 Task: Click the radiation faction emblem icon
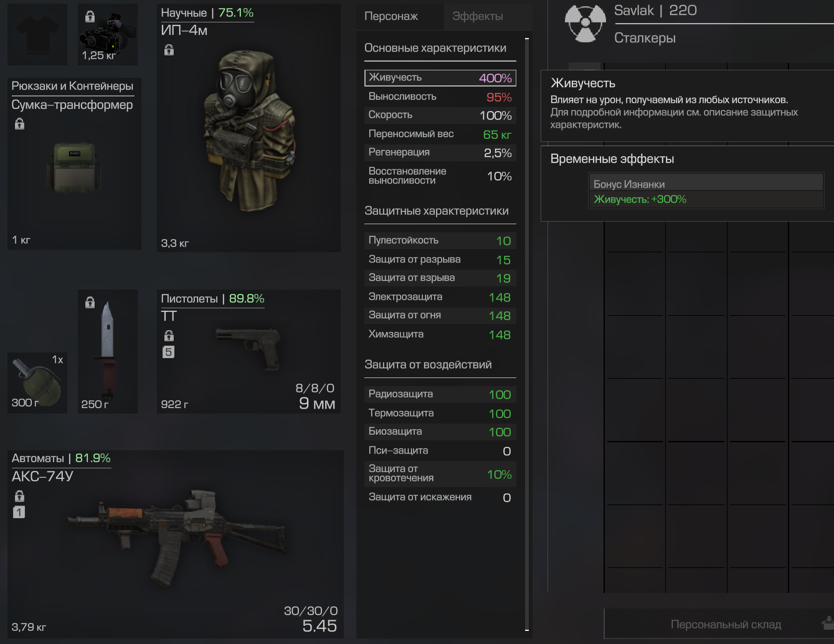click(585, 24)
